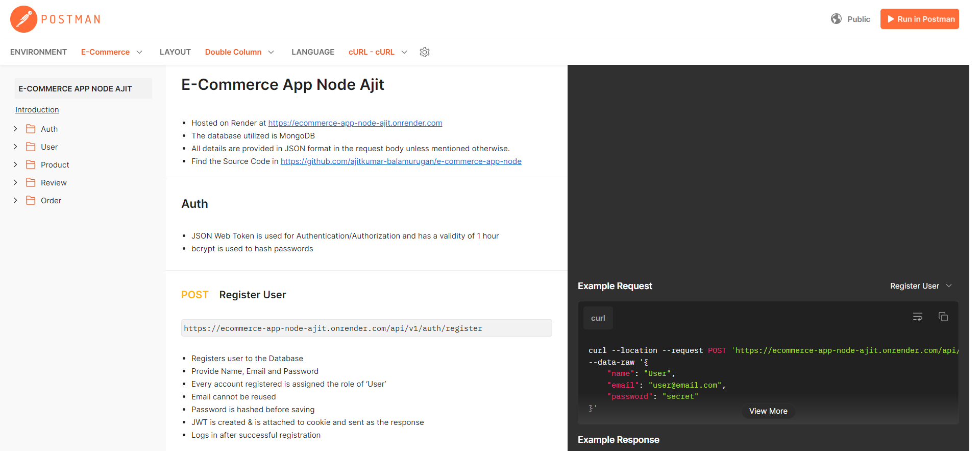Click View More on the code snippet

tap(768, 411)
